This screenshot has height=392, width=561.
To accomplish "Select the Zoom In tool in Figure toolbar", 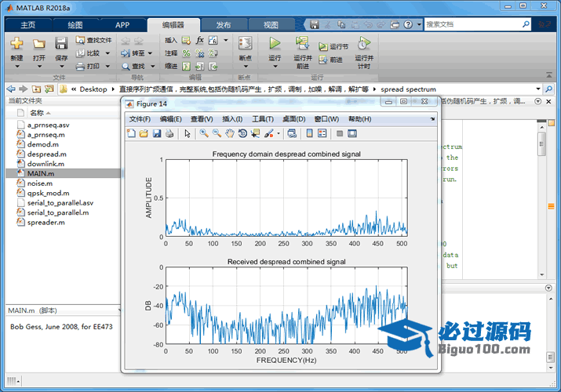I will coord(204,133).
